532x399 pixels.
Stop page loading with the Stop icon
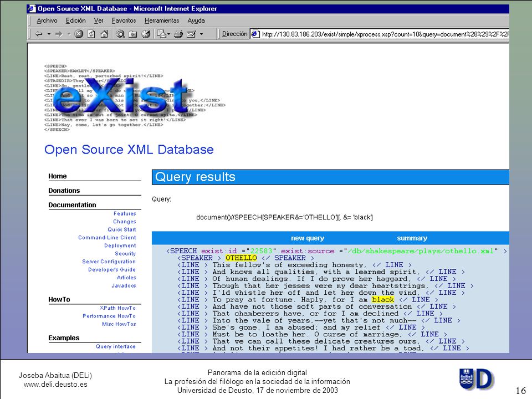pos(79,34)
